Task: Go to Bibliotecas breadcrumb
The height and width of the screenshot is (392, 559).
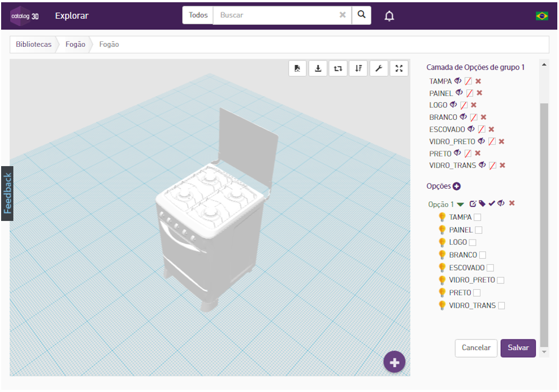Action: click(x=33, y=44)
